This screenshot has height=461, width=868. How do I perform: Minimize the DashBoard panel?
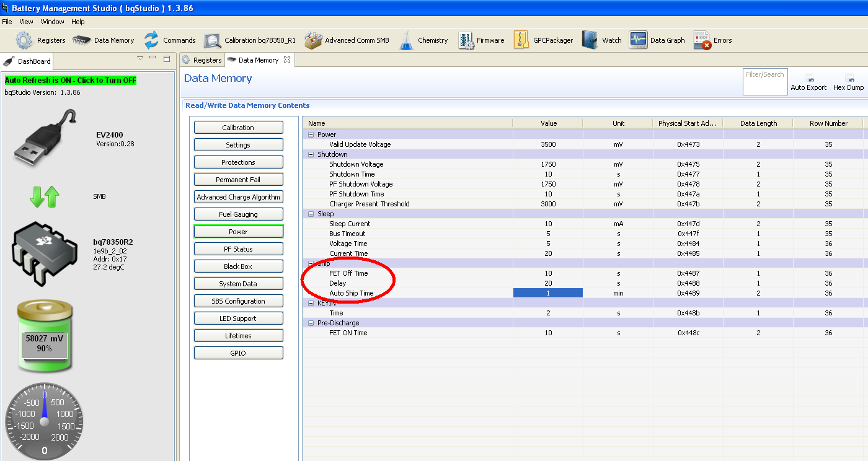pyautogui.click(x=153, y=58)
